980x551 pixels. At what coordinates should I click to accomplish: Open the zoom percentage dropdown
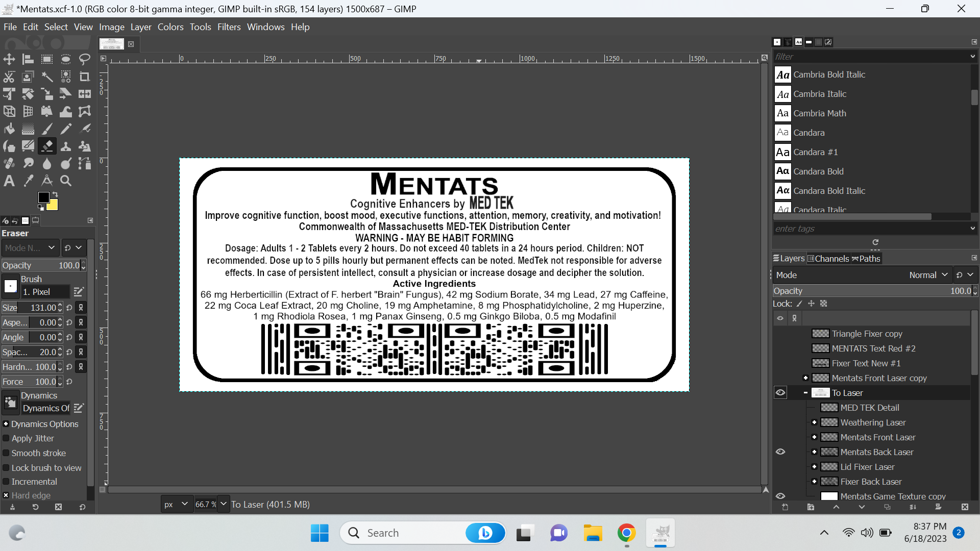(x=223, y=505)
